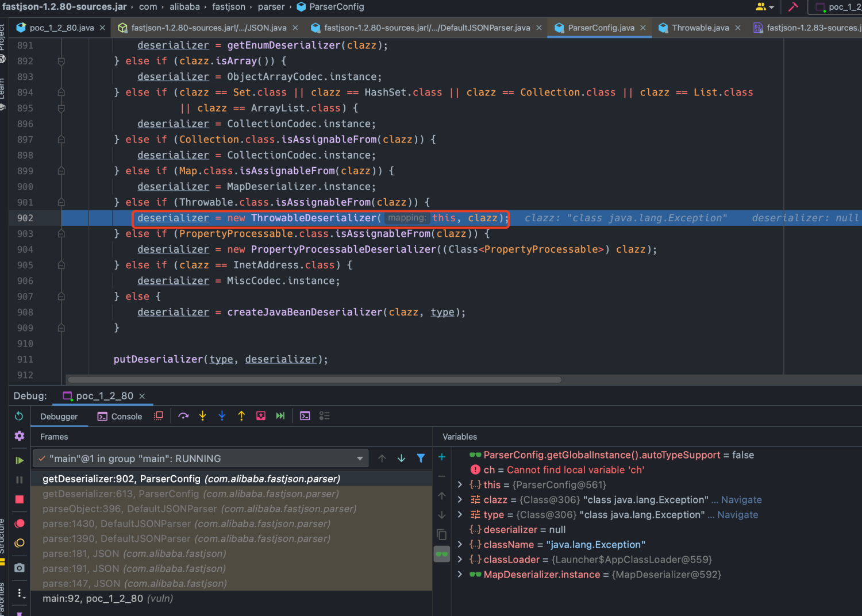The image size is (862, 616).
Task: Navigate link for type variable
Action: pos(738,515)
